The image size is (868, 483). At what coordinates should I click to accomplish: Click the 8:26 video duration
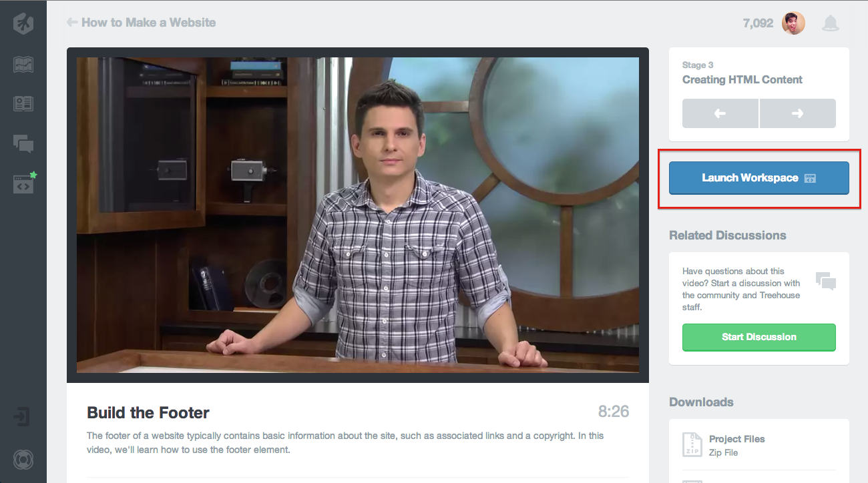(x=614, y=412)
